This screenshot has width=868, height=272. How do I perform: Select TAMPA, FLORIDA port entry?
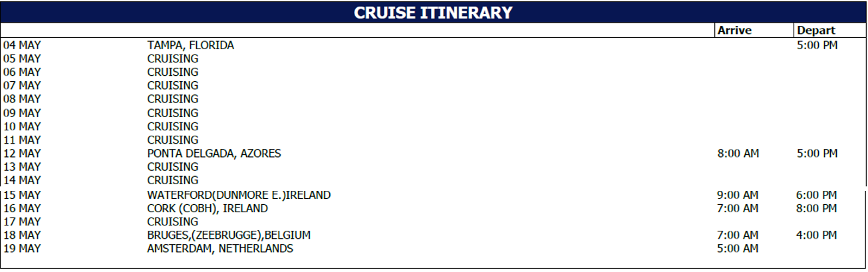tap(190, 45)
